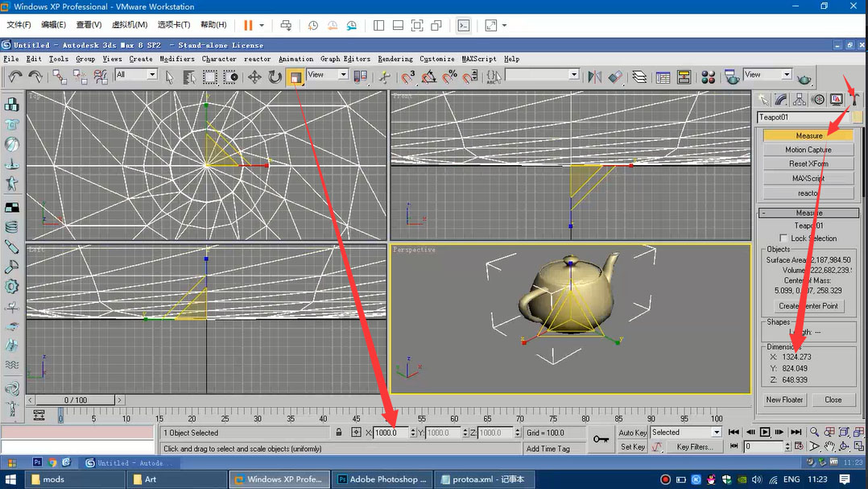
Task: Choose the Select Object arrow tool
Action: coord(169,77)
